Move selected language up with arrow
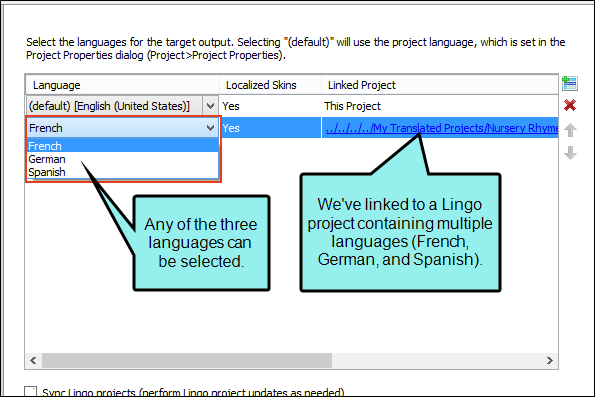Image resolution: width=595 pixels, height=397 pixels. point(570,130)
